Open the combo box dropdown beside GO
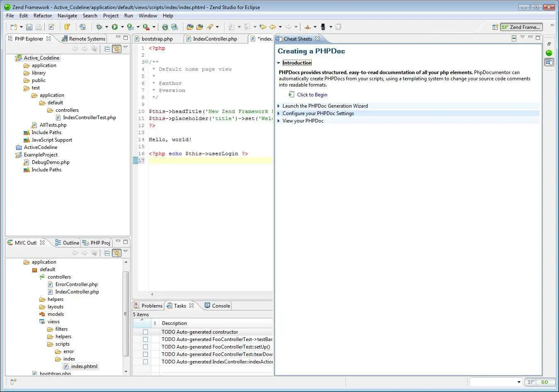559x392 pixels. click(x=519, y=382)
